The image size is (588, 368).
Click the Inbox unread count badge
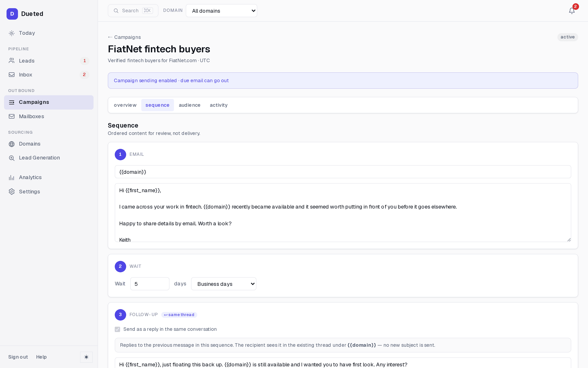coord(84,74)
